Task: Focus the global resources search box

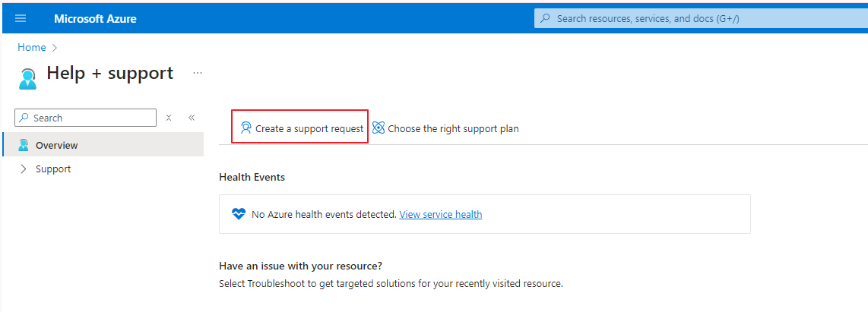Action: (701, 18)
